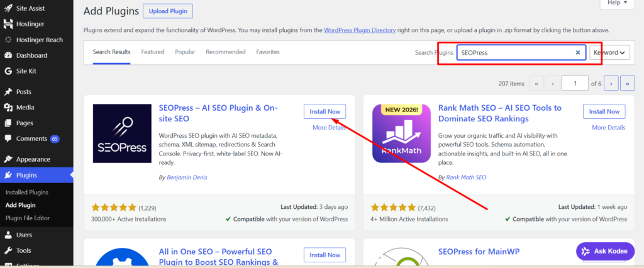The height and width of the screenshot is (268, 644).
Task: Click the Tools wrench icon
Action: [8, 251]
